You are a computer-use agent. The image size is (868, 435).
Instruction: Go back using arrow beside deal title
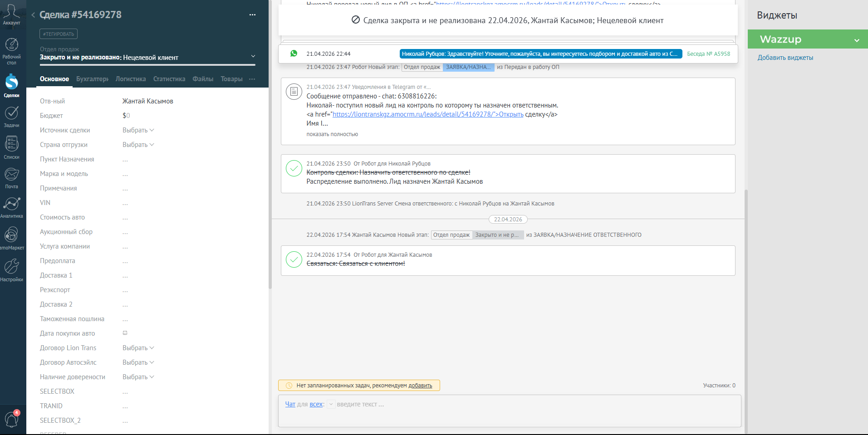(x=33, y=15)
